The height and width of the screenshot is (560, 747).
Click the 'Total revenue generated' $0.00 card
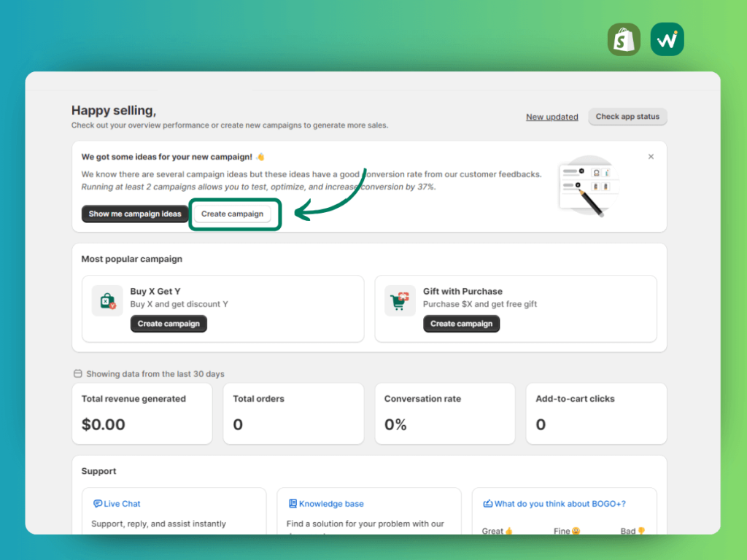(142, 413)
